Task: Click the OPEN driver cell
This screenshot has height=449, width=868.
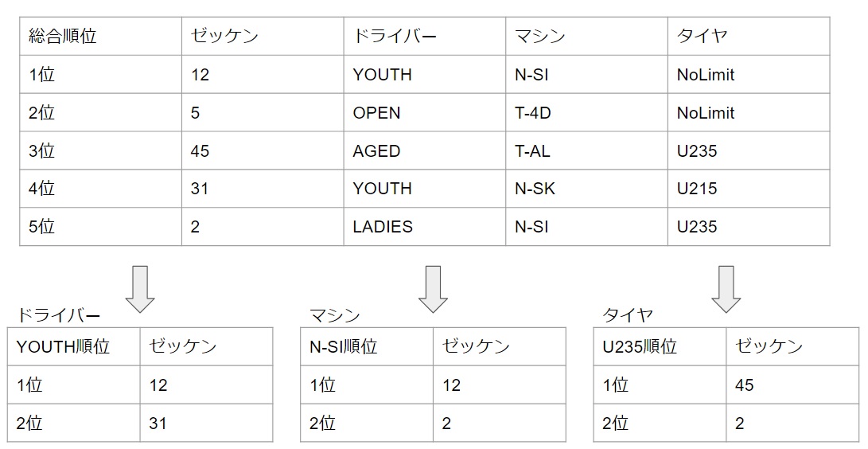Action: (x=424, y=113)
